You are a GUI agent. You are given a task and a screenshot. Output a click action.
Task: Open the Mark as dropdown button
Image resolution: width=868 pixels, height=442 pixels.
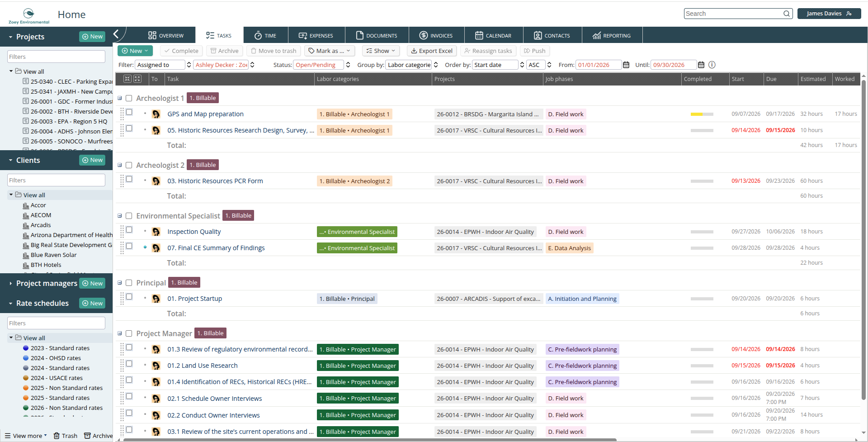(x=330, y=51)
